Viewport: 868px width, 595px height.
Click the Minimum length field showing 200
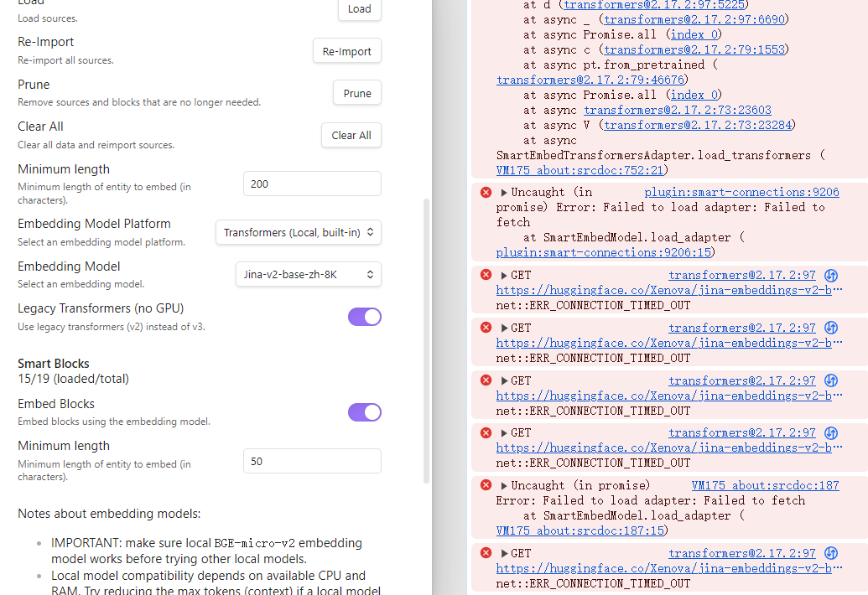(311, 184)
